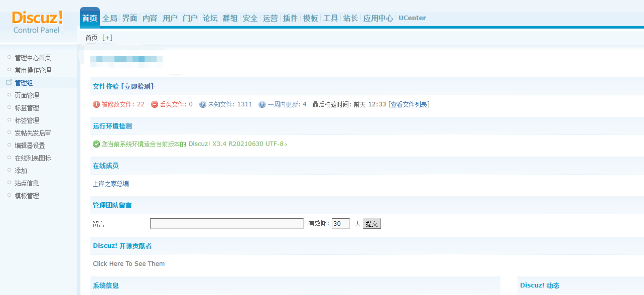Click the 留言 message input field
Screen dimensions: 644x295
(226, 223)
